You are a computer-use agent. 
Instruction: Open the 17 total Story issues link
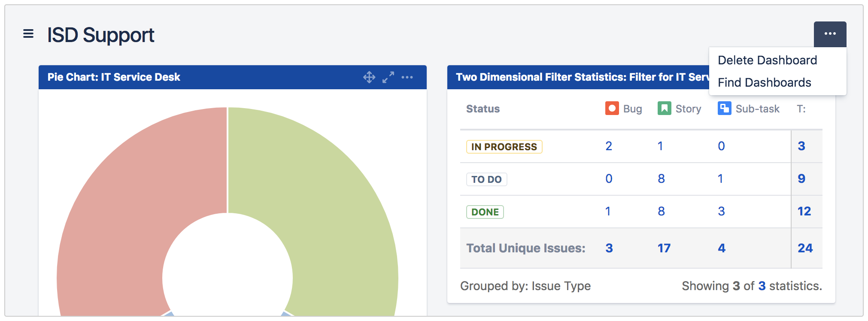tap(664, 248)
